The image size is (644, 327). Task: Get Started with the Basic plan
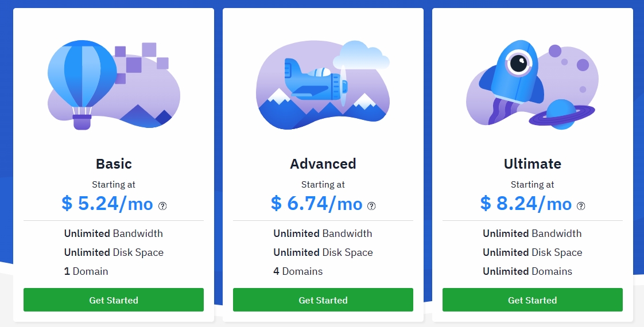point(113,300)
